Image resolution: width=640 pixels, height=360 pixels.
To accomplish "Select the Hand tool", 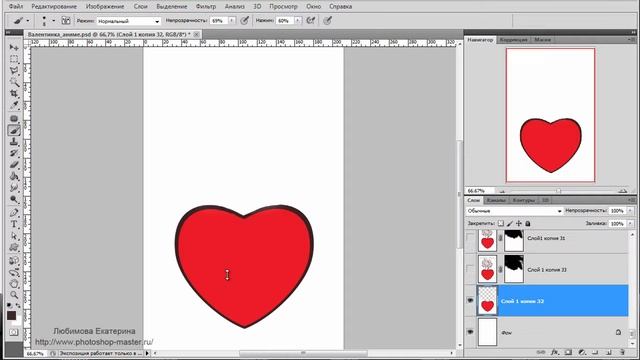I will [x=14, y=283].
